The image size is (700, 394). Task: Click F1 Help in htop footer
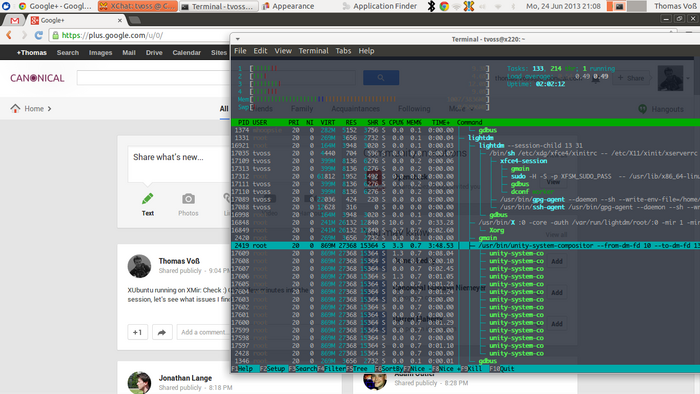(x=242, y=369)
